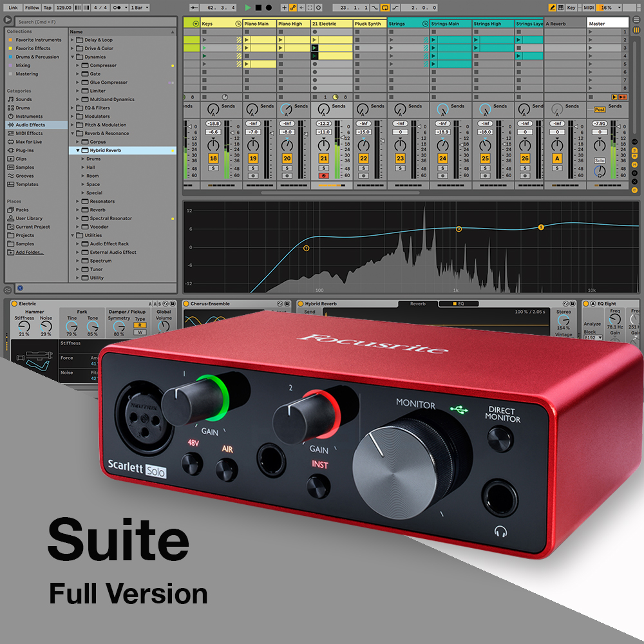Image resolution: width=644 pixels, height=644 pixels.
Task: Select the Max for Live category
Action: (29, 142)
